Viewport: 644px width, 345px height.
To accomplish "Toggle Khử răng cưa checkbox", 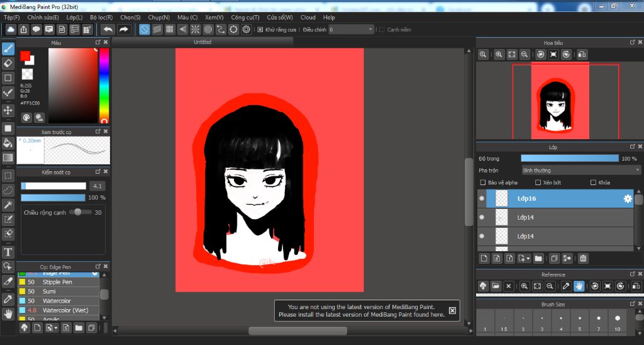I will (x=260, y=30).
